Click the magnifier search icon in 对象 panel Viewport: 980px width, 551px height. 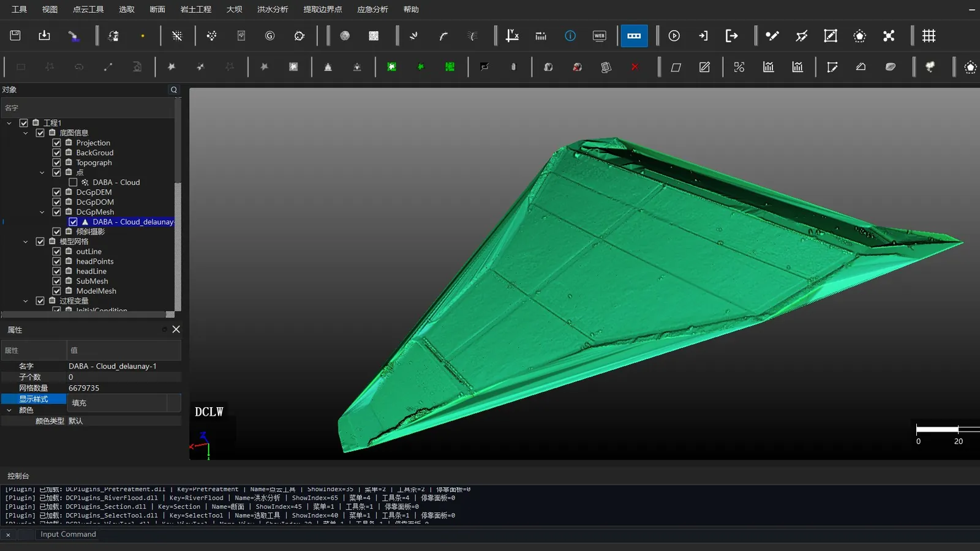tap(174, 90)
